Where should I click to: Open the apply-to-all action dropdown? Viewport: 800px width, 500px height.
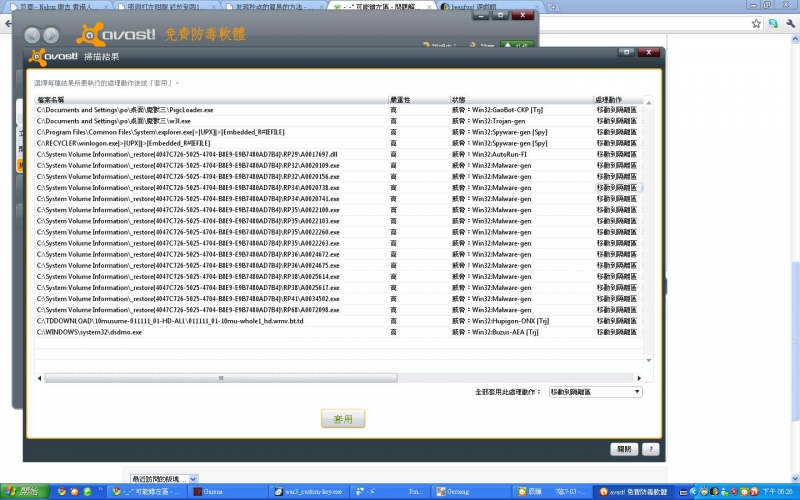click(595, 392)
